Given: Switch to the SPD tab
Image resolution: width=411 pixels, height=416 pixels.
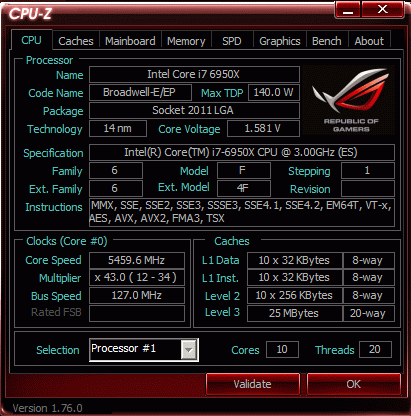Looking at the screenshot, I should (232, 41).
